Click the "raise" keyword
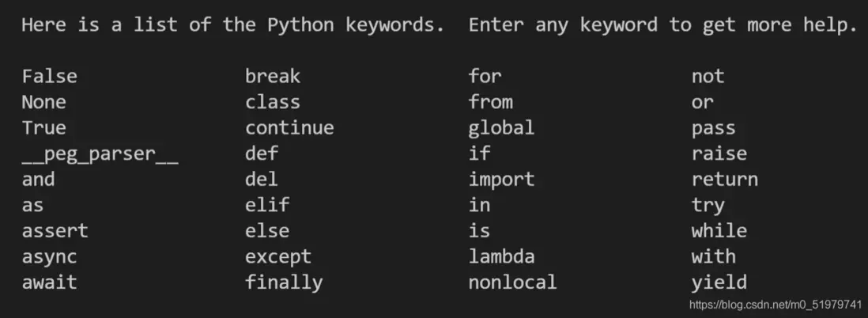 (x=719, y=153)
